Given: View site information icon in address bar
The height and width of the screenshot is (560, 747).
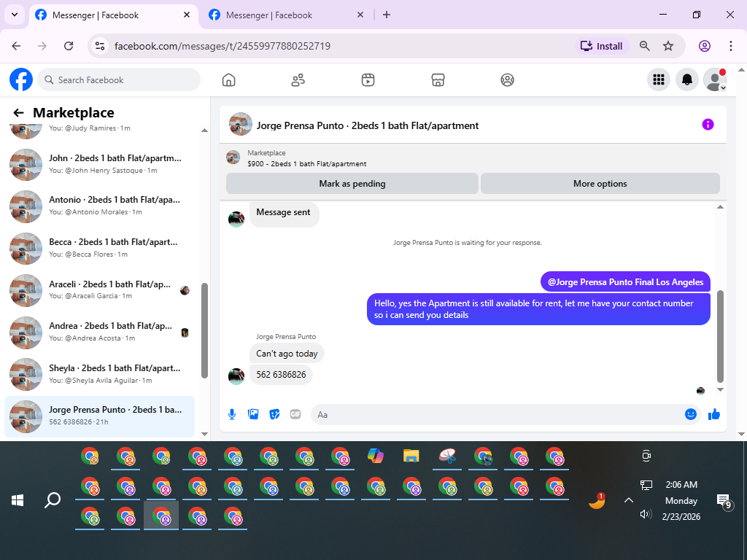Looking at the screenshot, I should click(99, 46).
